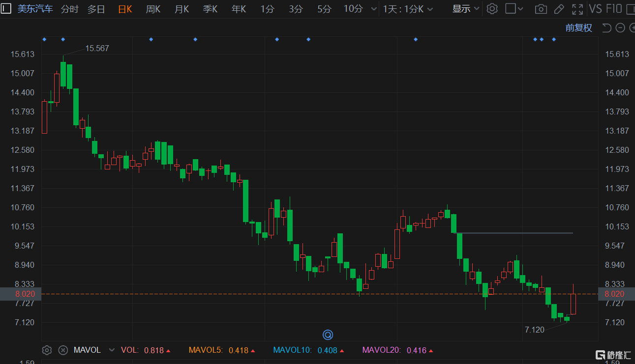The width and height of the screenshot is (635, 364).
Task: Expand the 显示 dropdown
Action: pos(465,9)
